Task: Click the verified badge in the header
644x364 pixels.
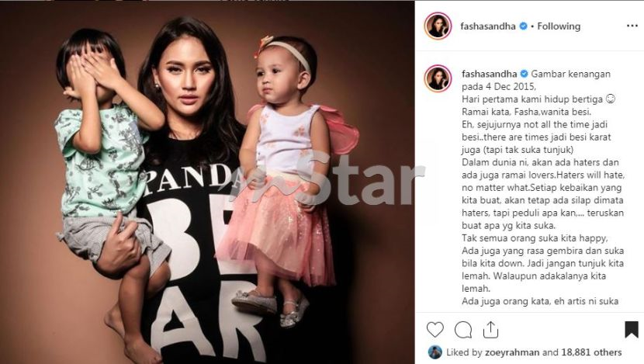Action: point(523,26)
